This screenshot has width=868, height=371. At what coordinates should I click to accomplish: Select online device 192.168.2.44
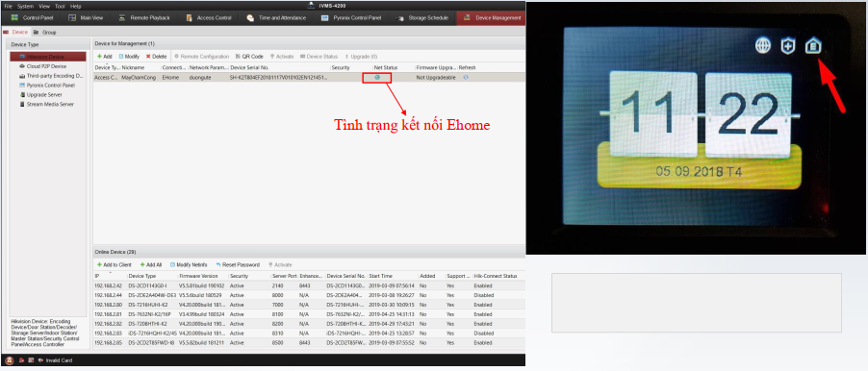click(309, 295)
